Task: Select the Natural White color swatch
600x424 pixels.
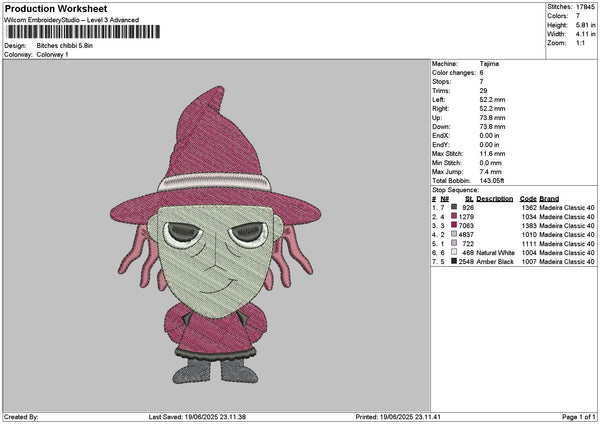Action: 454,252
